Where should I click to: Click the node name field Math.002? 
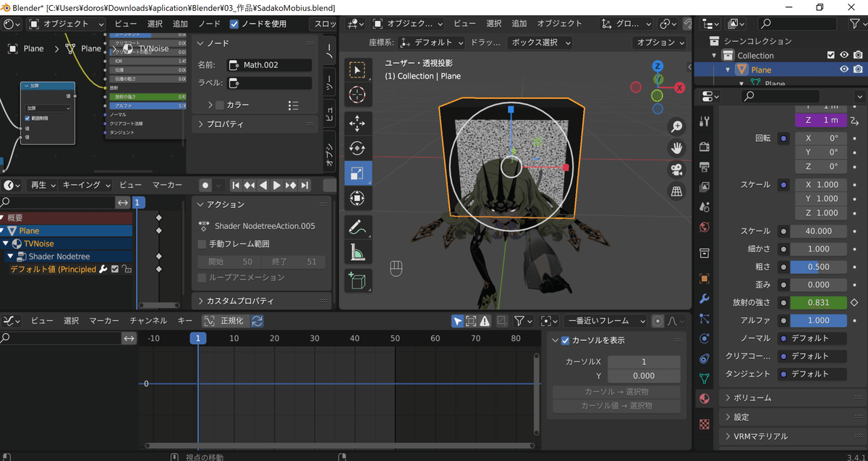tap(270, 65)
